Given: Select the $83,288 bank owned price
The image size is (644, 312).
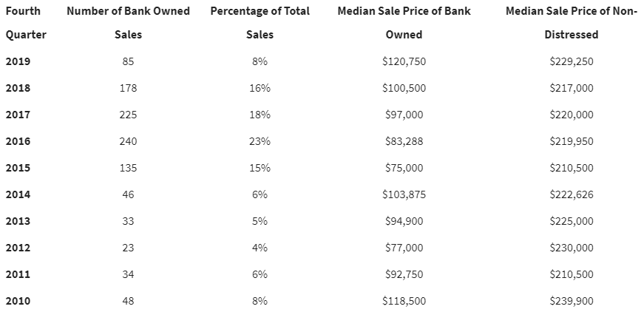Looking at the screenshot, I should (x=404, y=141).
